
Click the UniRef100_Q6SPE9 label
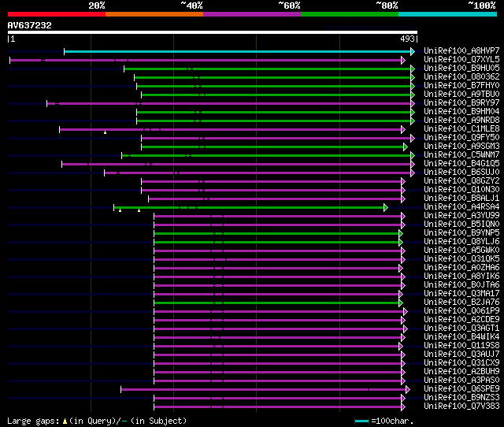(461, 389)
